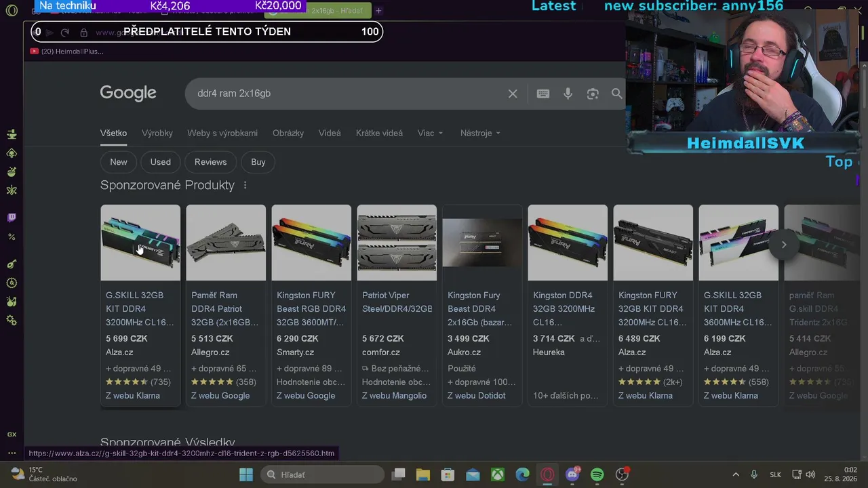The height and width of the screenshot is (488, 868).
Task: Reload the current page
Action: tap(65, 33)
